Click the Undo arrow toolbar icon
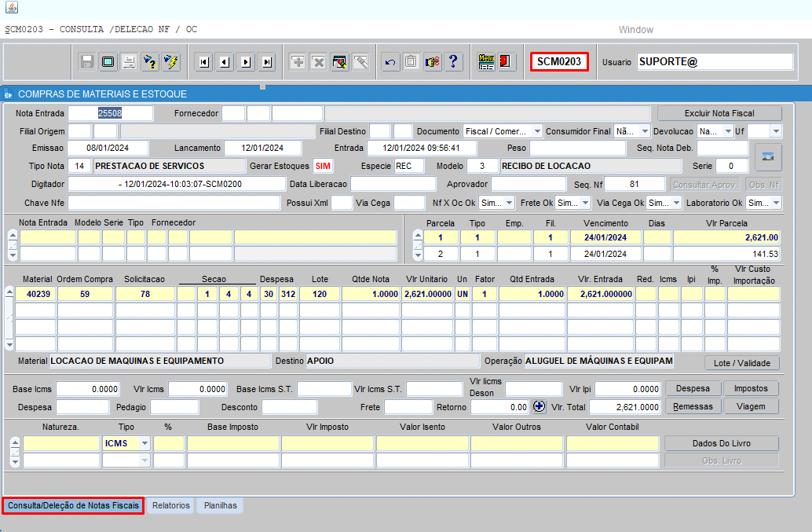 [390, 62]
